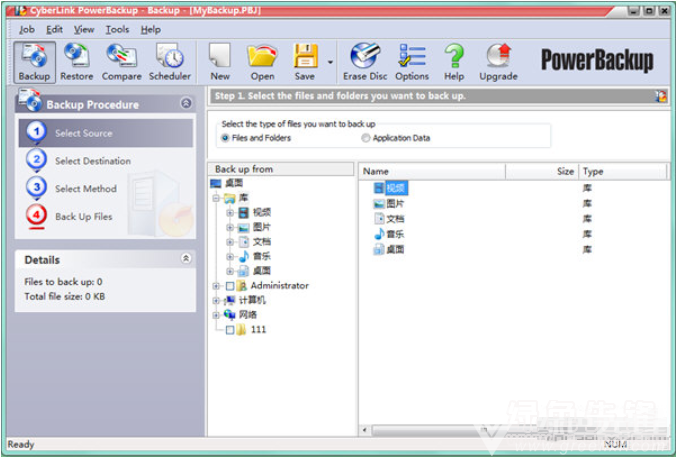Collapse the Backup Procedure panel
676x460 pixels.
point(186,103)
